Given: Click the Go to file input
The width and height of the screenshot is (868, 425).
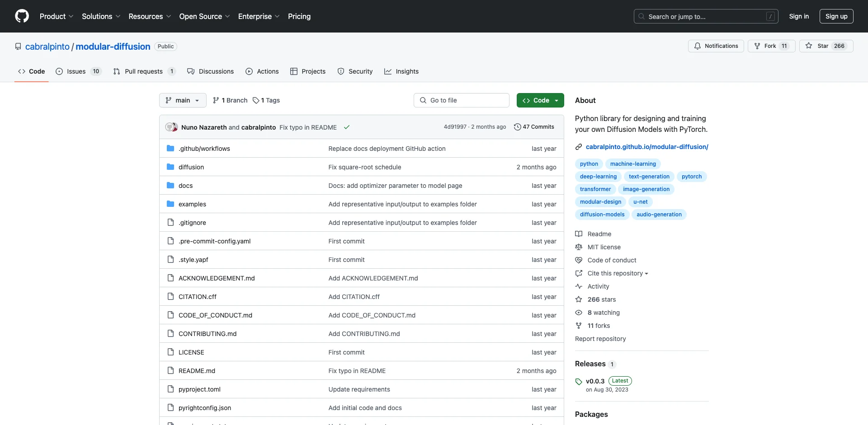Looking at the screenshot, I should [462, 100].
